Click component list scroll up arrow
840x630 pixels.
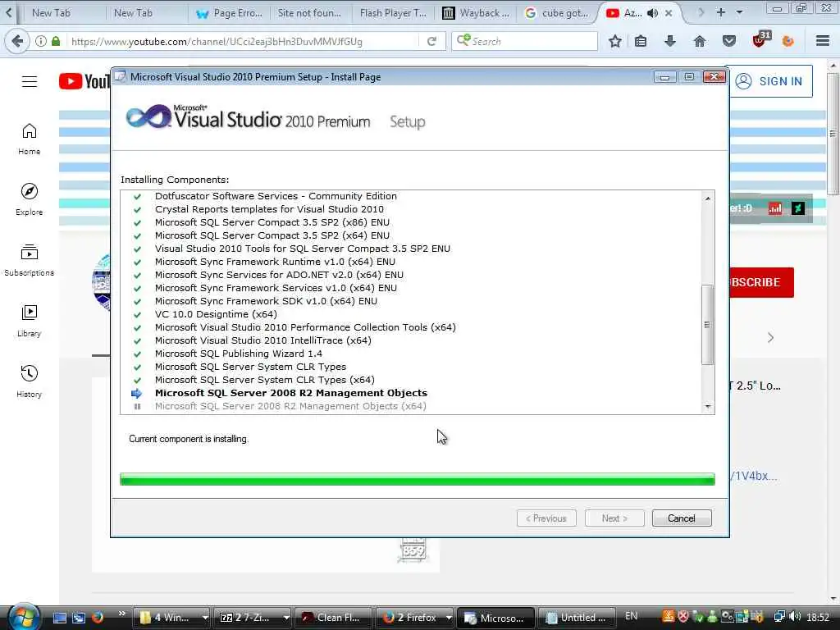(x=708, y=199)
